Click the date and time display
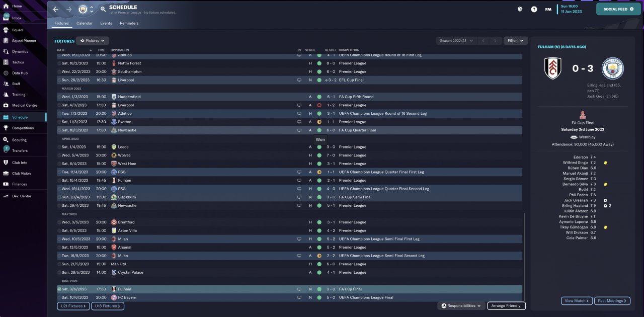The width and height of the screenshot is (644, 317). [572, 9]
